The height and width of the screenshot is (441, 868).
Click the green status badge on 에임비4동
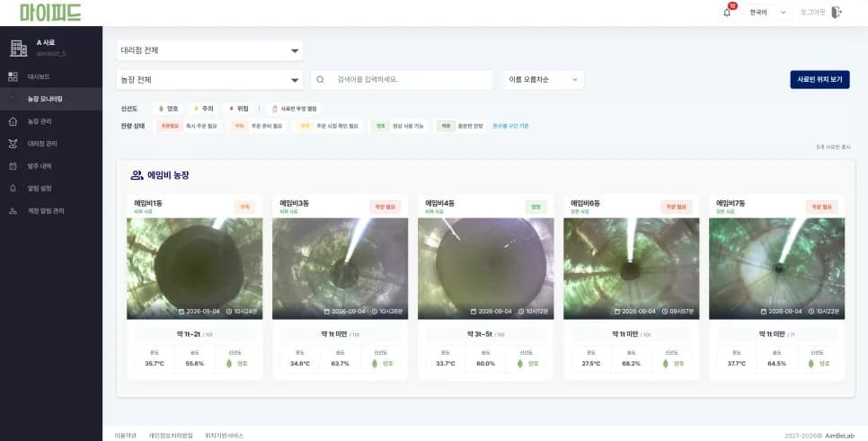point(536,207)
